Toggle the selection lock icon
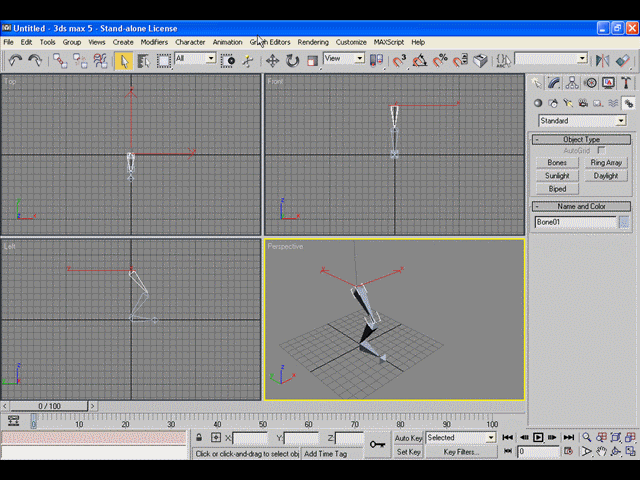Screen dimensions: 640x480 pyautogui.click(x=199, y=438)
